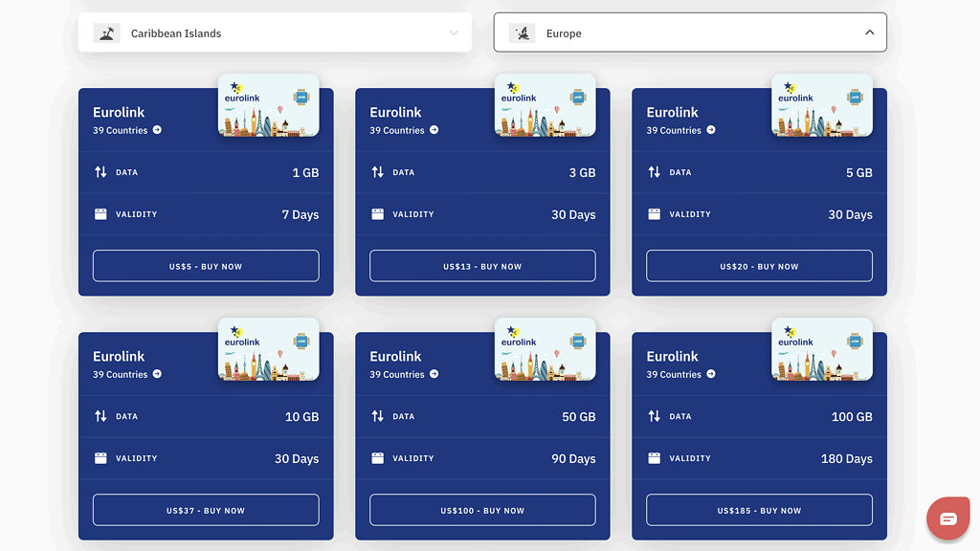Open the chat support bubble
The width and height of the screenshot is (980, 551).
[x=947, y=518]
